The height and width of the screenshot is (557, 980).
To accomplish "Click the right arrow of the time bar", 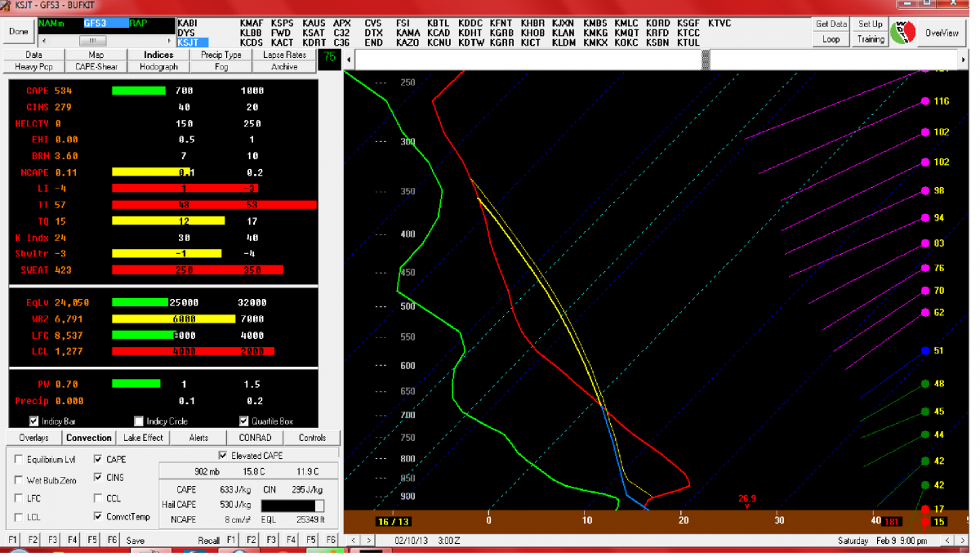I will tap(964, 60).
